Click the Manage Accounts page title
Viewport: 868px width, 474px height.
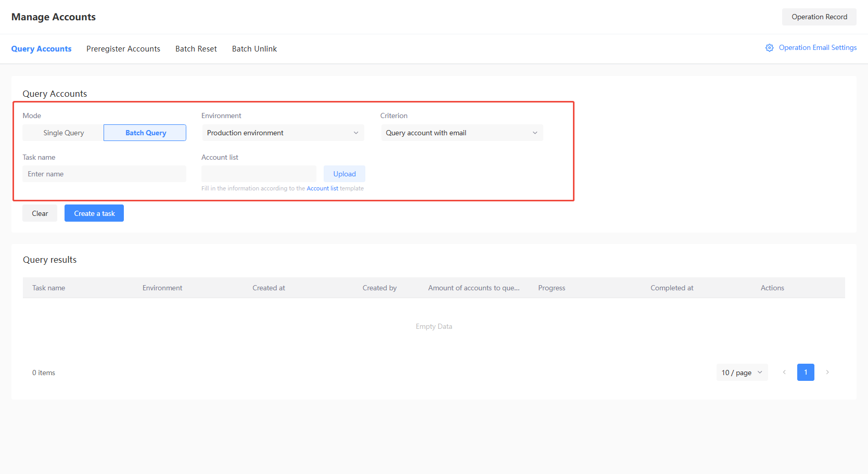[x=54, y=17]
